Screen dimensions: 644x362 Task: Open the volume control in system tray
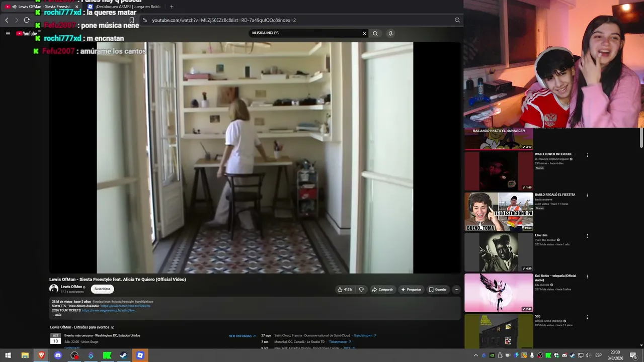588,355
